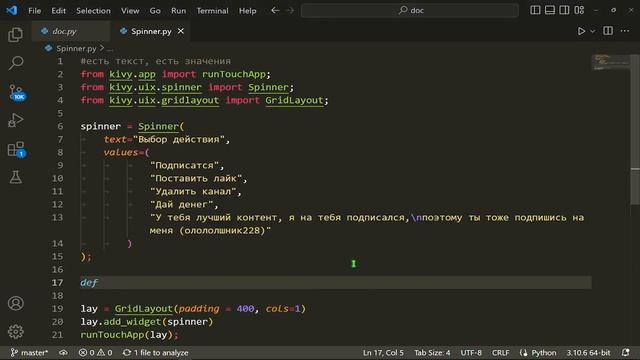Click Spinner.py in the breadcrumb
640x360 pixels.
(x=76, y=49)
